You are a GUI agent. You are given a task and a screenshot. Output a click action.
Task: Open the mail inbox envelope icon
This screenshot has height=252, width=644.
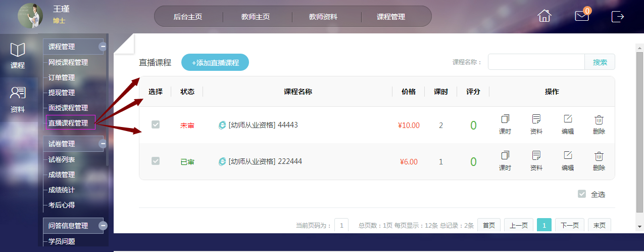pos(582,16)
